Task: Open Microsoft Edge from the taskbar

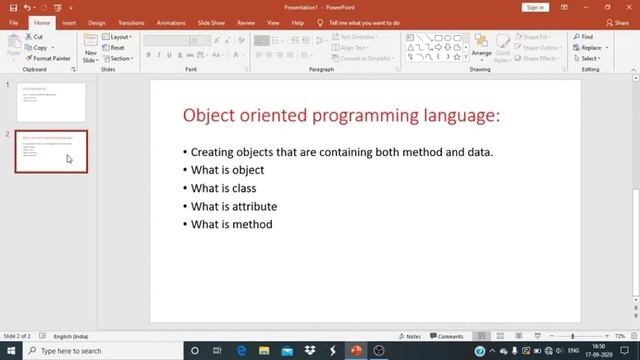Action: tap(242, 351)
